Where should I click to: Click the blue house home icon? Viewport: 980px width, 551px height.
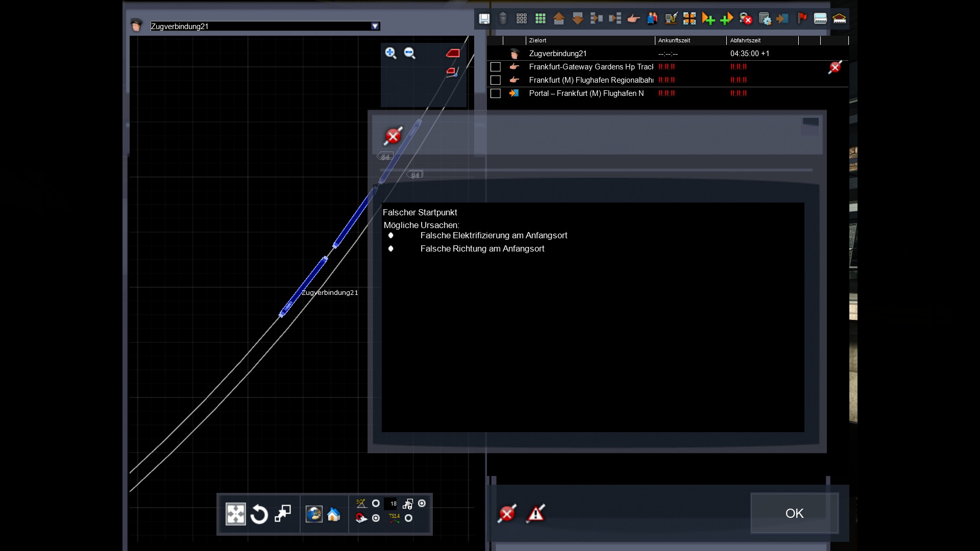click(334, 514)
